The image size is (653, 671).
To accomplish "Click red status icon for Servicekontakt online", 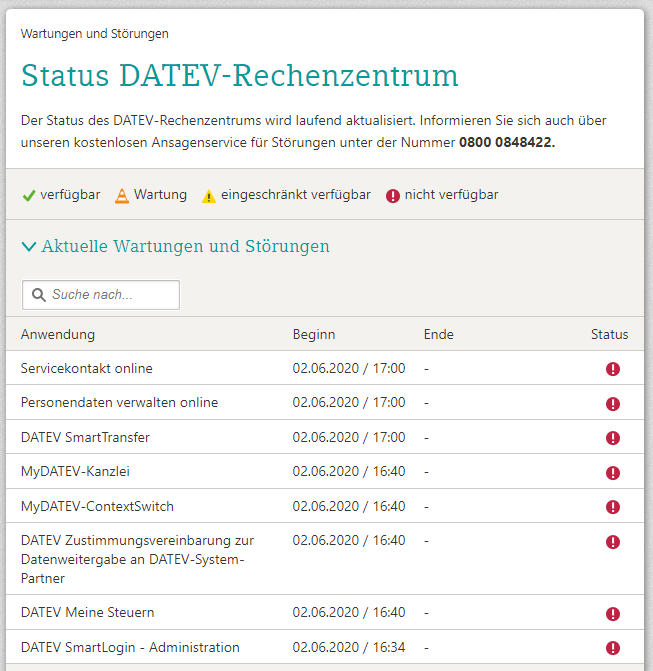I will [x=613, y=369].
